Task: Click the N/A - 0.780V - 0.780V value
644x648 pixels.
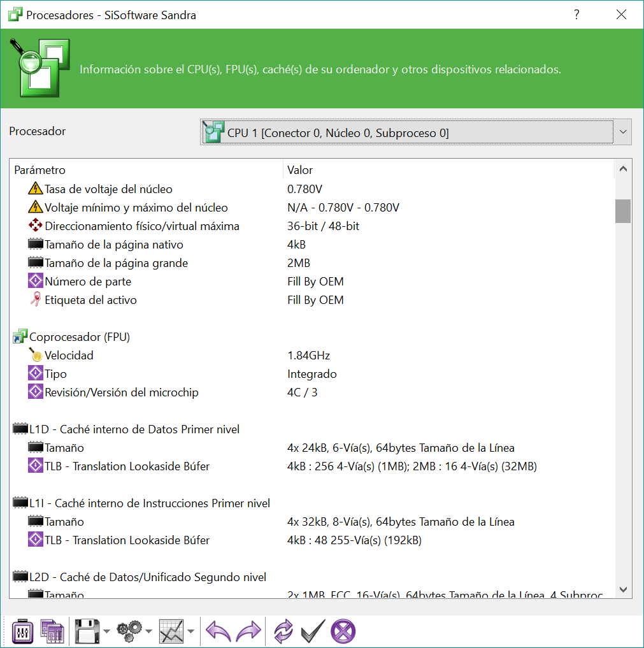Action: click(x=343, y=208)
